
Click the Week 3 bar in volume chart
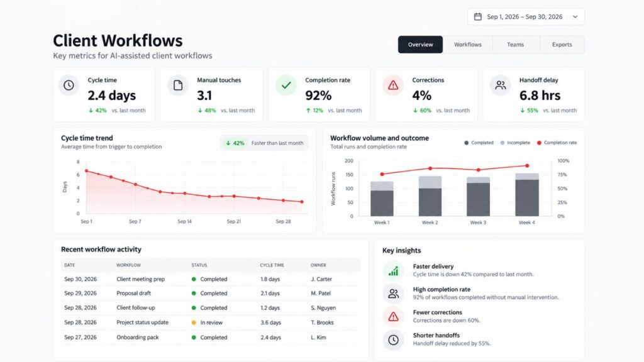(478, 197)
